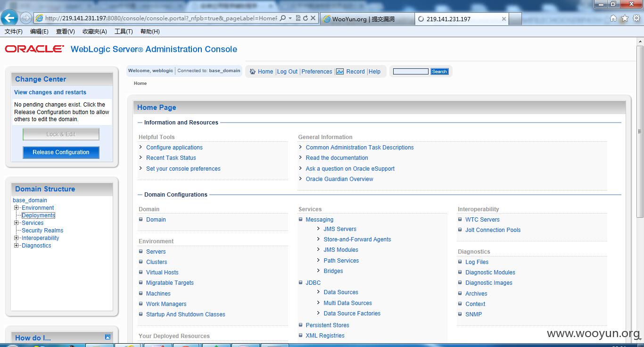
Task: Switch to the WooYun.org tab
Action: click(367, 19)
